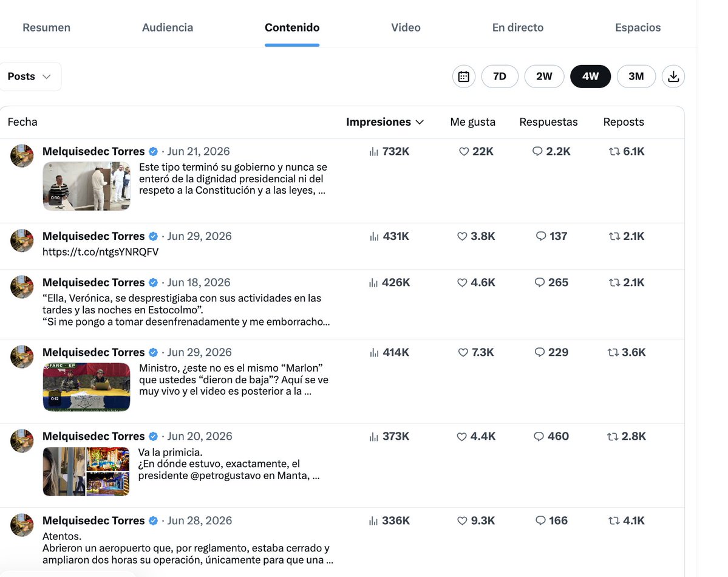Switch to the Resumen tab

[46, 27]
